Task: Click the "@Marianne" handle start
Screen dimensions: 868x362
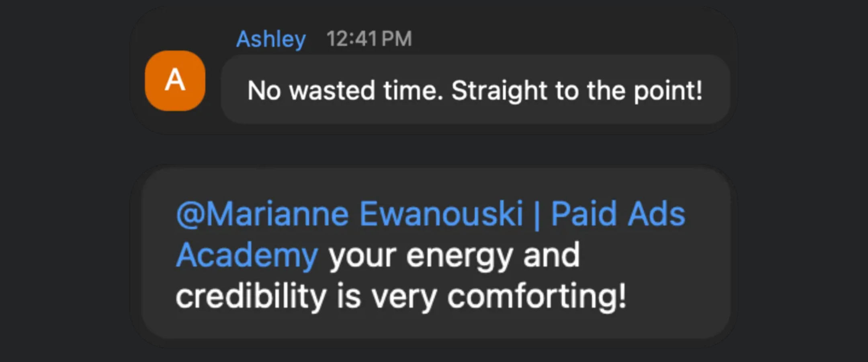Action: [x=262, y=214]
